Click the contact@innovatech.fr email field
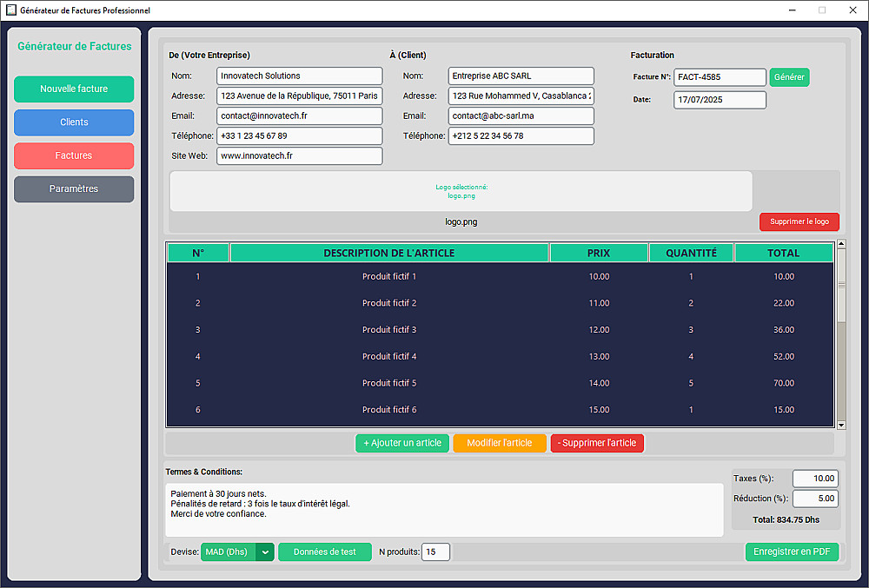 point(299,116)
